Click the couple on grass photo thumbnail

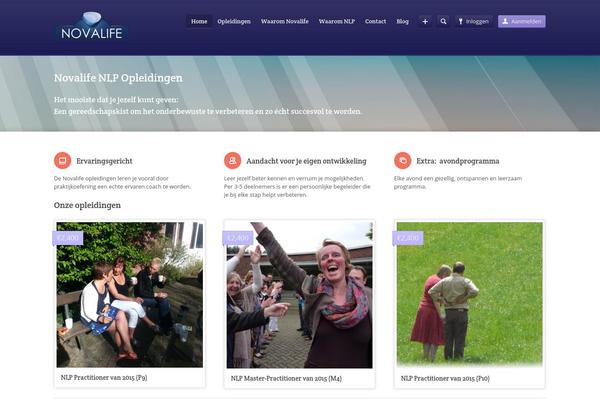pos(470,294)
